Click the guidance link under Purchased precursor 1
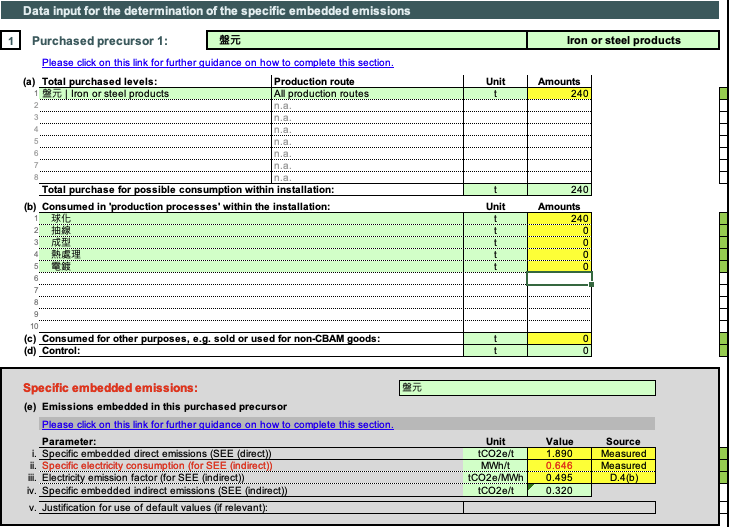Image resolution: width=732 pixels, height=527 pixels. [x=218, y=63]
